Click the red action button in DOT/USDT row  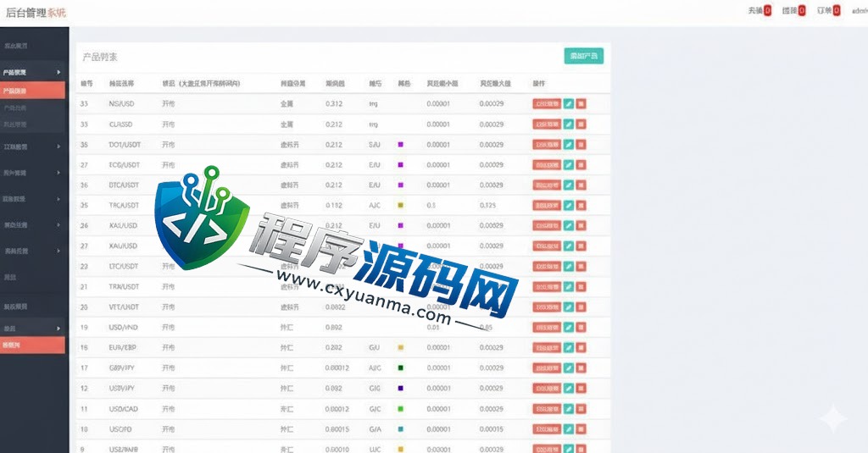[x=547, y=144]
